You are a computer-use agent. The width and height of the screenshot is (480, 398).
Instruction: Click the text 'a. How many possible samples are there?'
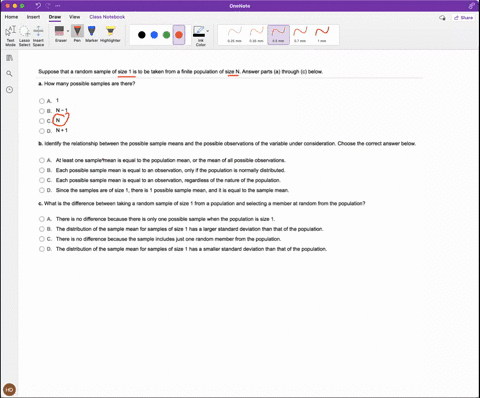87,84
